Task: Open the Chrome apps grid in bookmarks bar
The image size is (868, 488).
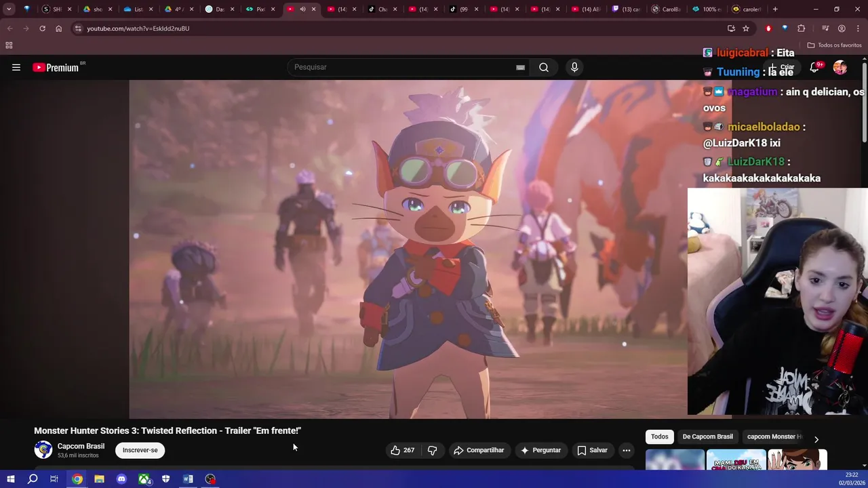Action: point(9,45)
